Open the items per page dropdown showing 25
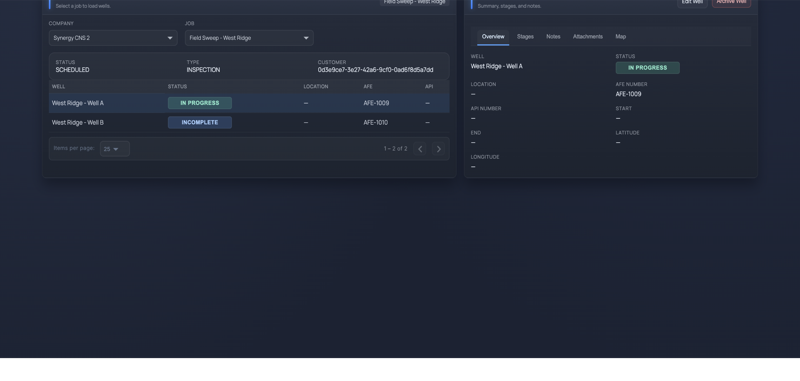Viewport: 800px width, 381px height. tap(115, 149)
